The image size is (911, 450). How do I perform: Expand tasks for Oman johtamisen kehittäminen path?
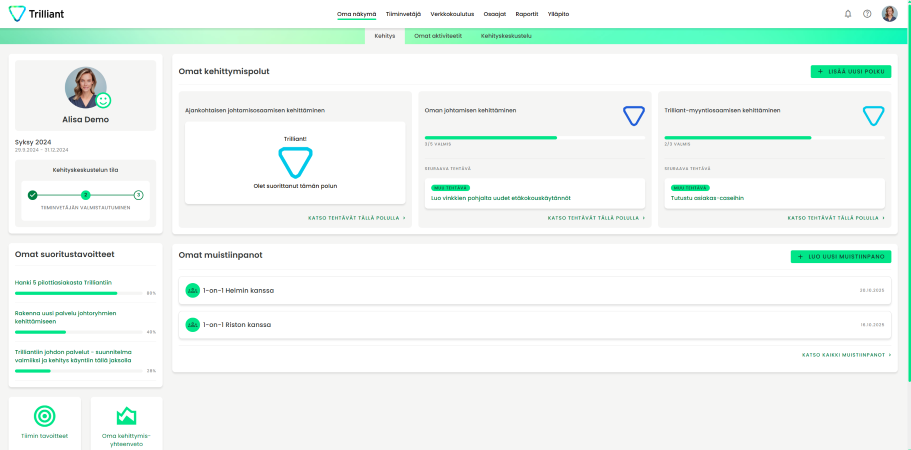(596, 217)
